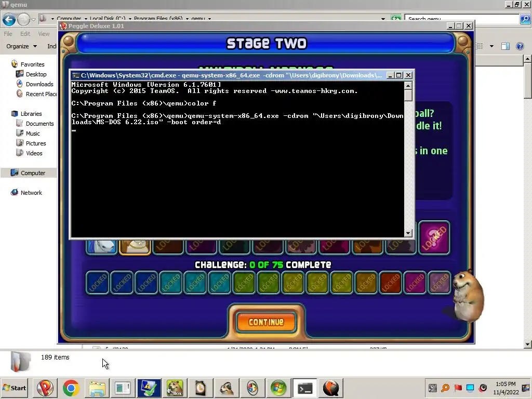Select Network in the navigation pane
This screenshot has width=532, height=399.
pos(31,192)
